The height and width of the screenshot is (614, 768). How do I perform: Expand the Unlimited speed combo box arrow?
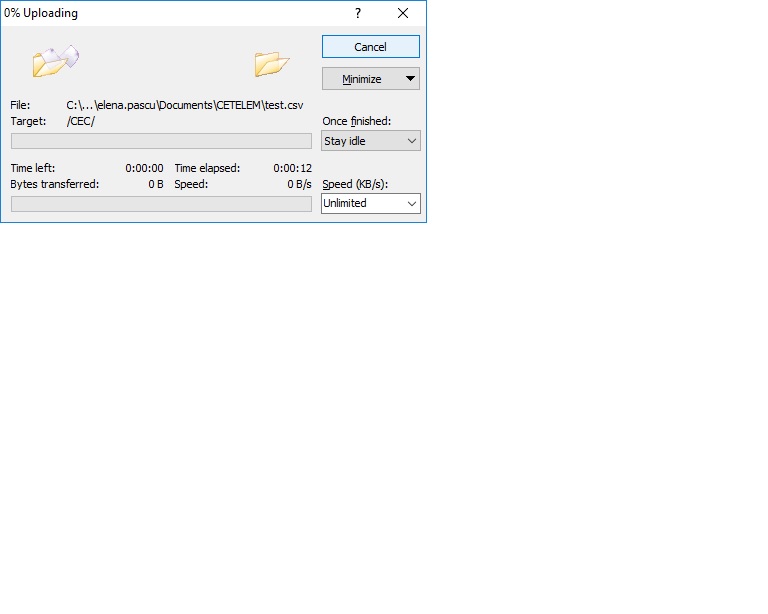click(410, 203)
